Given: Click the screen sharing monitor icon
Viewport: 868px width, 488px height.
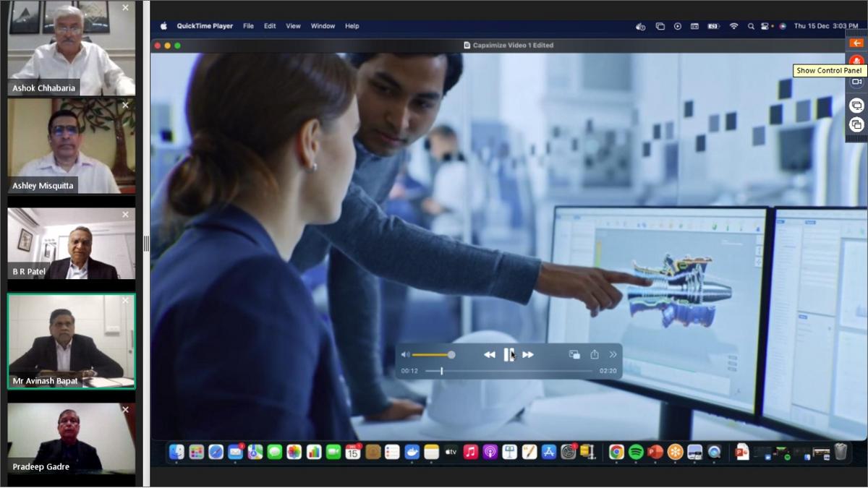Looking at the screenshot, I should tap(856, 106).
